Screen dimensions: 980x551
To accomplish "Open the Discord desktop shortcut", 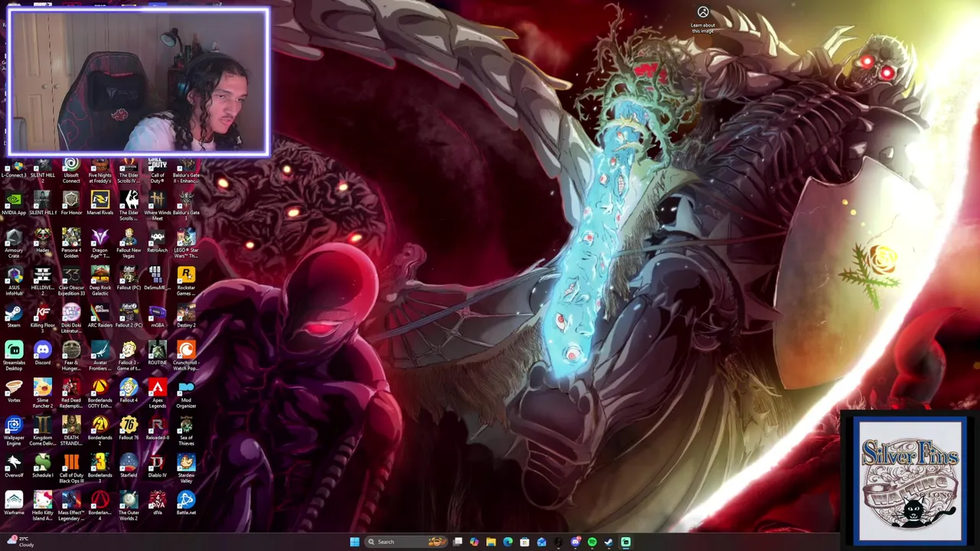I will [42, 354].
